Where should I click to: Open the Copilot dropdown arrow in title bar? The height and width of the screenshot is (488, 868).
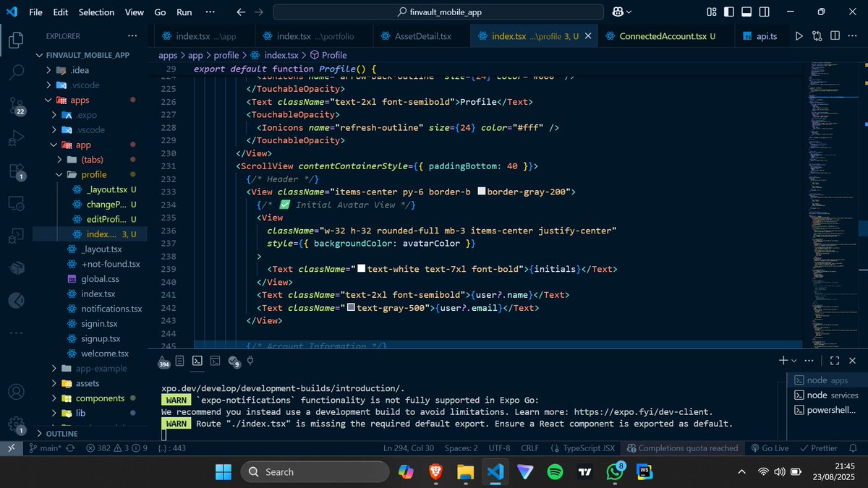(x=629, y=12)
